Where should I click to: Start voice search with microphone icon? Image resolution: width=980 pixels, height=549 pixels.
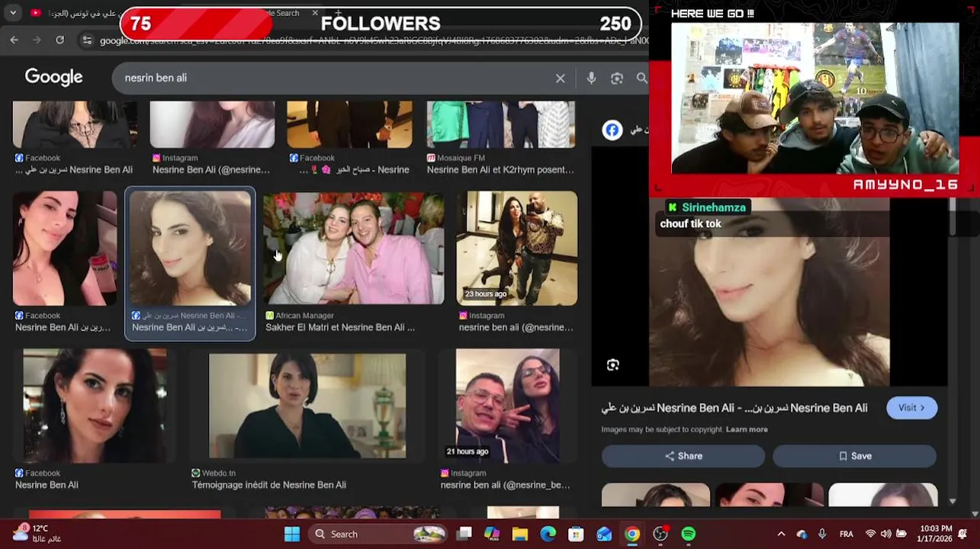click(x=591, y=78)
